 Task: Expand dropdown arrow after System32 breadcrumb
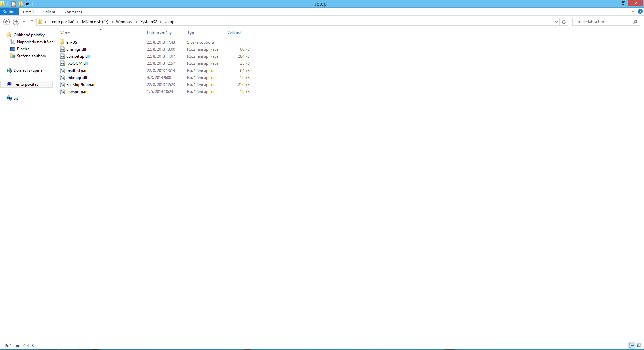[161, 22]
